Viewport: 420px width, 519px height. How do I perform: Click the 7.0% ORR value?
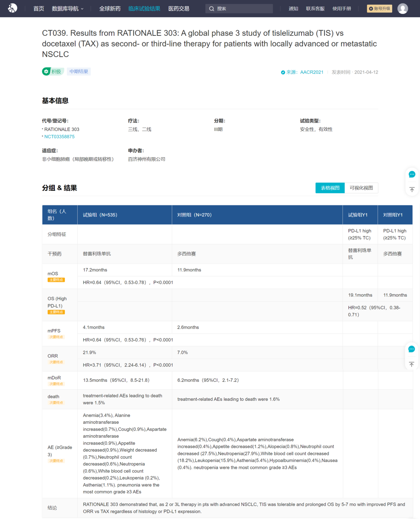point(183,352)
